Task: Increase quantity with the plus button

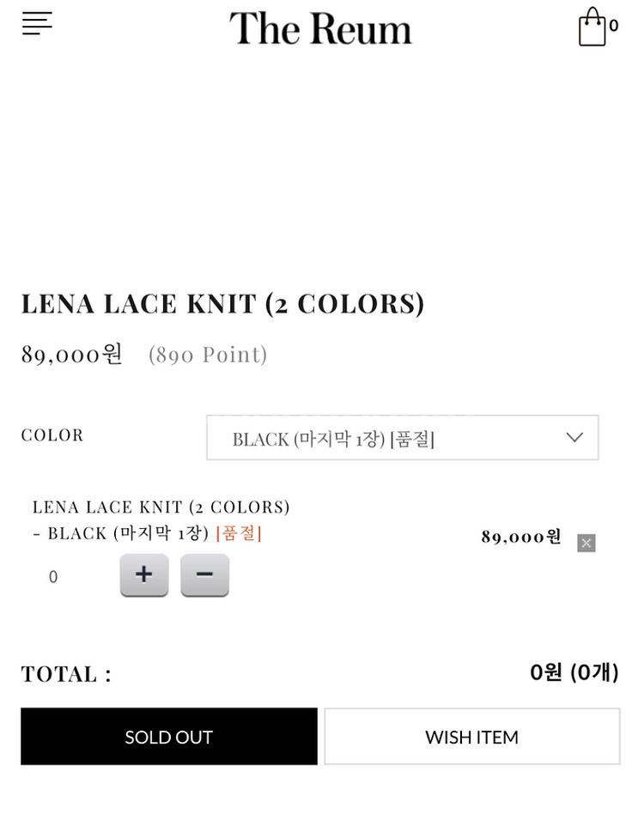Action: pos(144,574)
